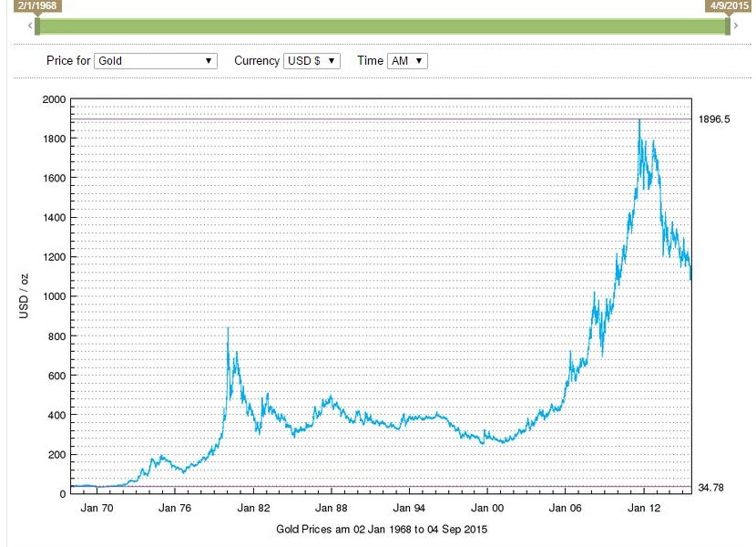Click the 34.78 minimum price label
Viewport: 756px width, 547px height.
710,489
